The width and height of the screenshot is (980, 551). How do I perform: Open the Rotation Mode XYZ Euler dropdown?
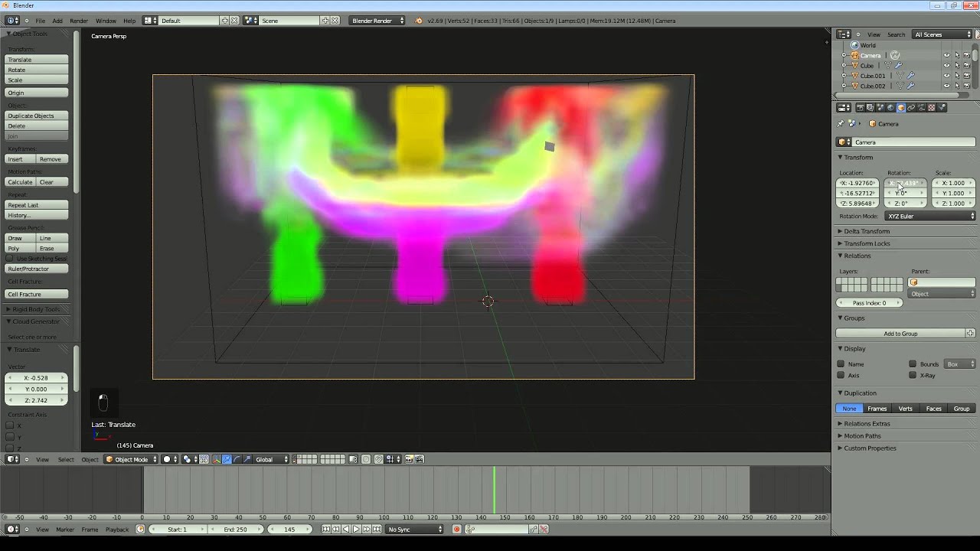930,216
